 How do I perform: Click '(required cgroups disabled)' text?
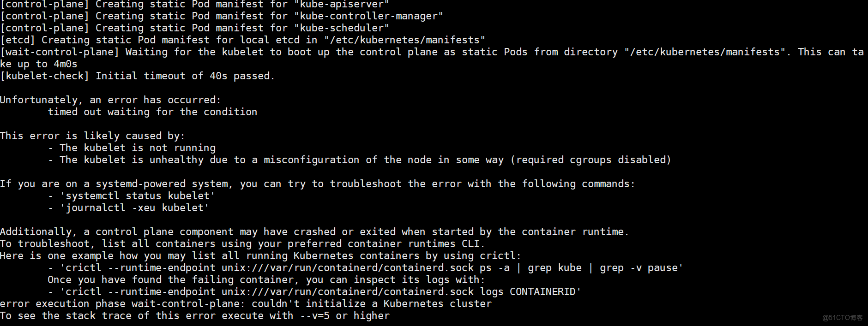pos(591,160)
